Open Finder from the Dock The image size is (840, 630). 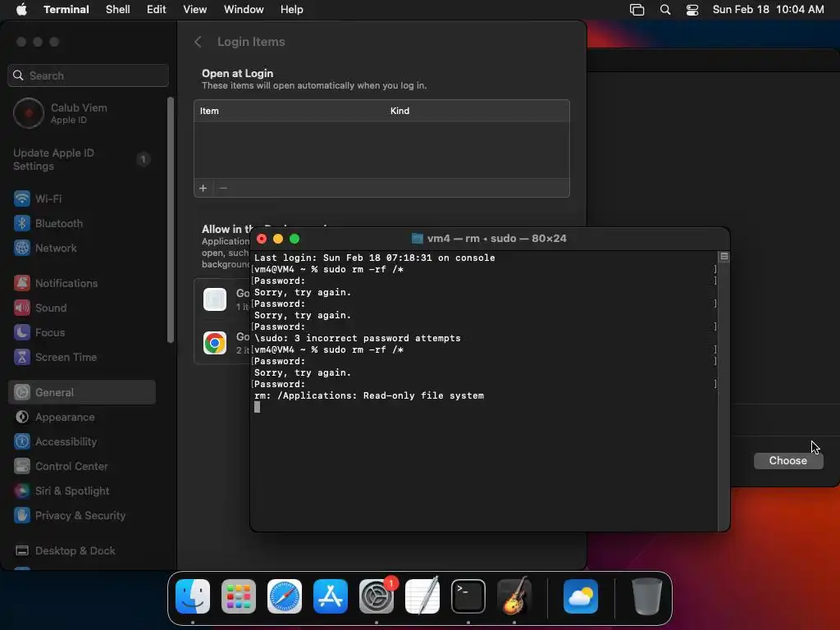tap(193, 596)
